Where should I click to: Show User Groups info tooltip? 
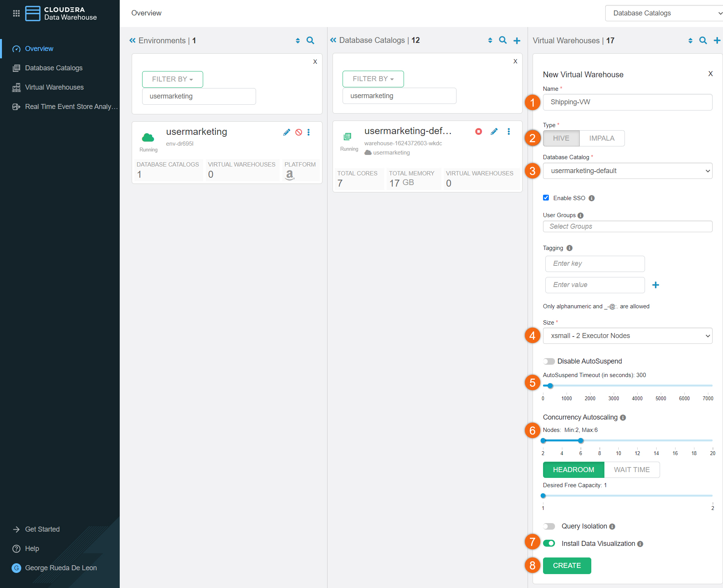580,216
